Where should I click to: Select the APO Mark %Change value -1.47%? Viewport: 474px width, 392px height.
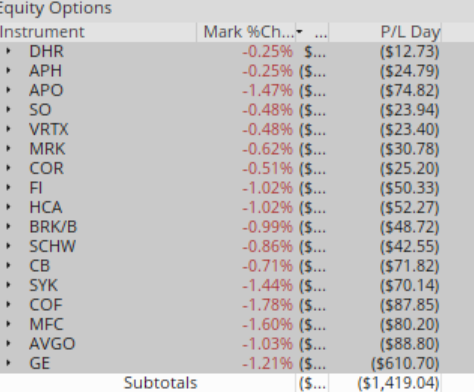[x=268, y=90]
